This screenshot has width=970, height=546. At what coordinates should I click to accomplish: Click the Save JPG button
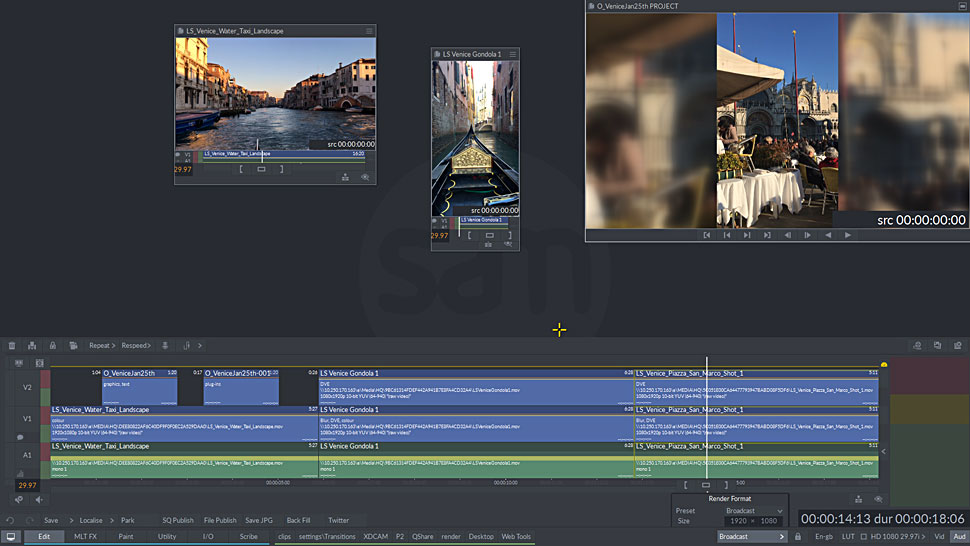tap(258, 520)
